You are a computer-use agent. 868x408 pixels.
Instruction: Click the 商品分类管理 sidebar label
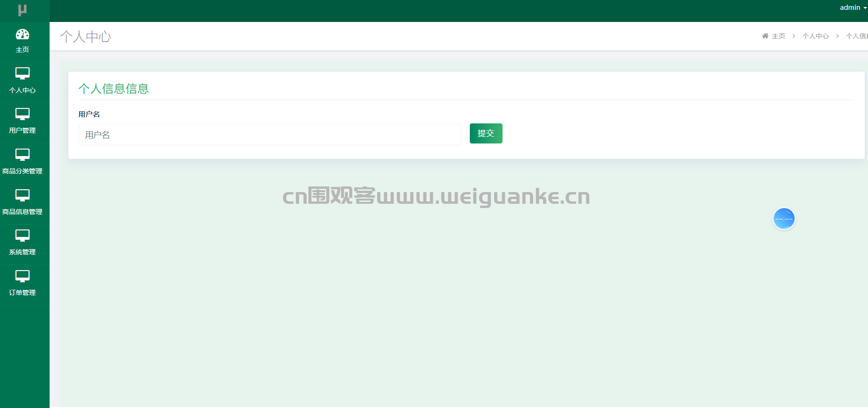22,171
